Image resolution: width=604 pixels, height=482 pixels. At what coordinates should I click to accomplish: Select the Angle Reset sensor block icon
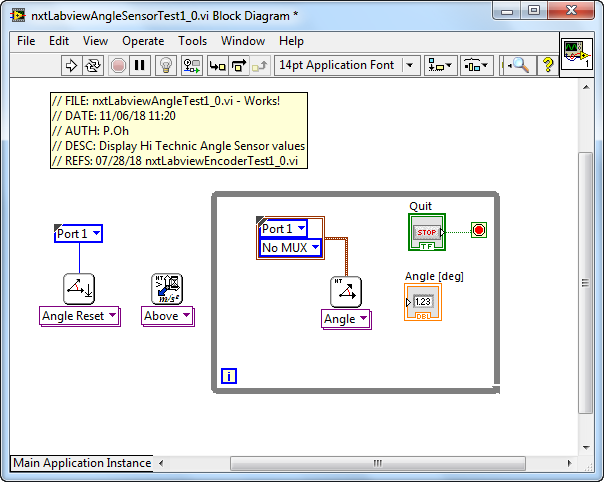click(x=79, y=289)
